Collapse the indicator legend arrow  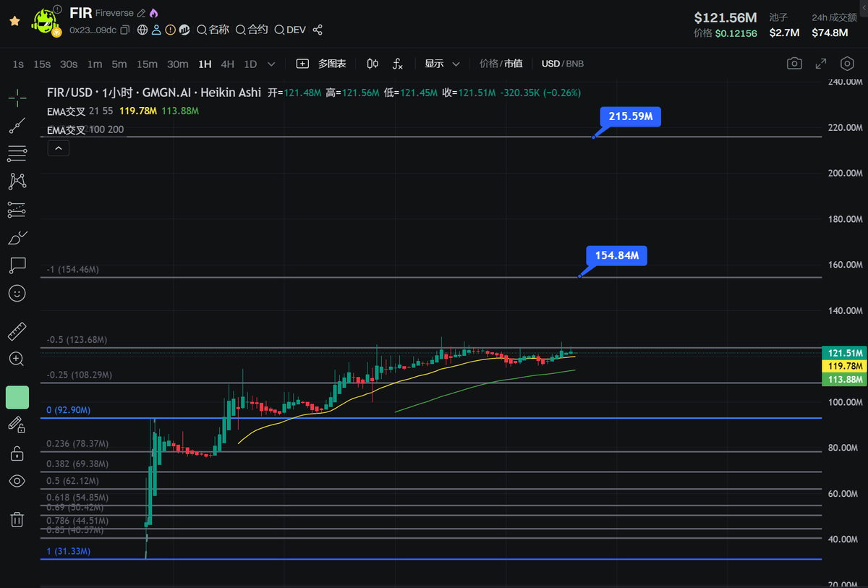click(x=58, y=148)
